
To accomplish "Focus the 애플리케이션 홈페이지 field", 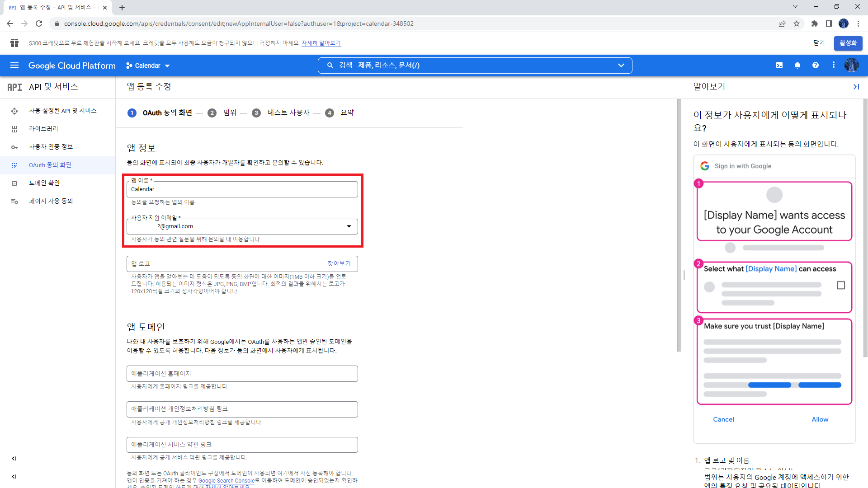I will pyautogui.click(x=242, y=374).
